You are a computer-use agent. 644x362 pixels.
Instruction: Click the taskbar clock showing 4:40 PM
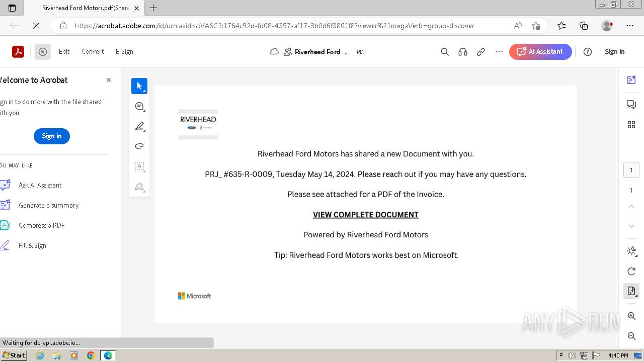[618, 355]
